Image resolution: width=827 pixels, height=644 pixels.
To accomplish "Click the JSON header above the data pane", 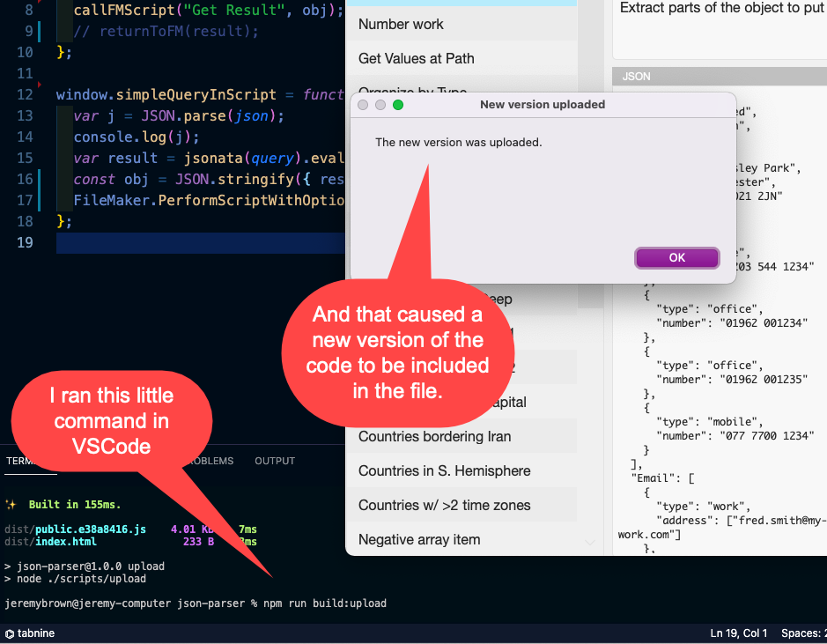I will (720, 77).
